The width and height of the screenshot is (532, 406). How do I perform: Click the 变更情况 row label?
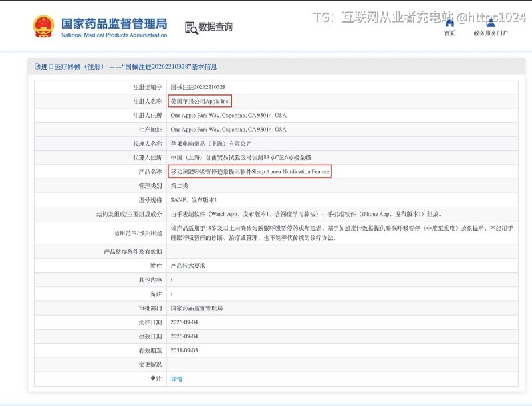coord(150,365)
